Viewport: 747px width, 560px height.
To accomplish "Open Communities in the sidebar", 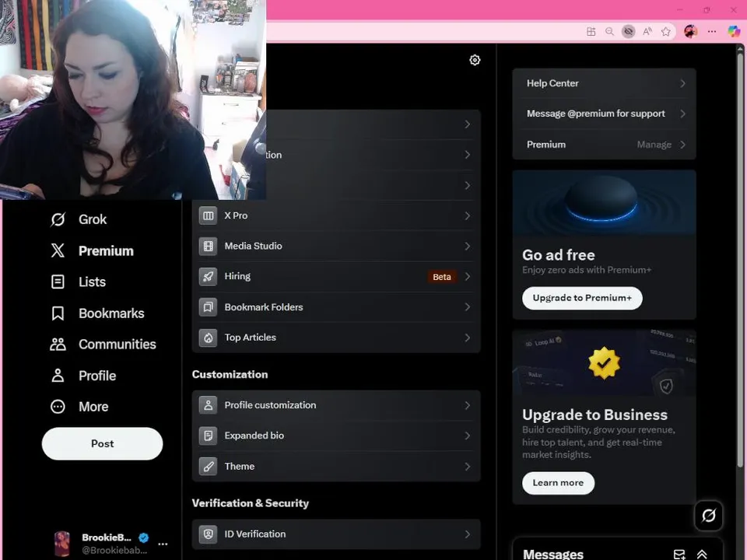I will [x=103, y=345].
